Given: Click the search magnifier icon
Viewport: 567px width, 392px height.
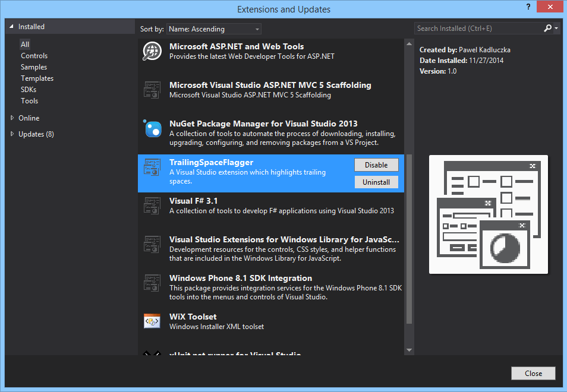Looking at the screenshot, I should [x=547, y=28].
